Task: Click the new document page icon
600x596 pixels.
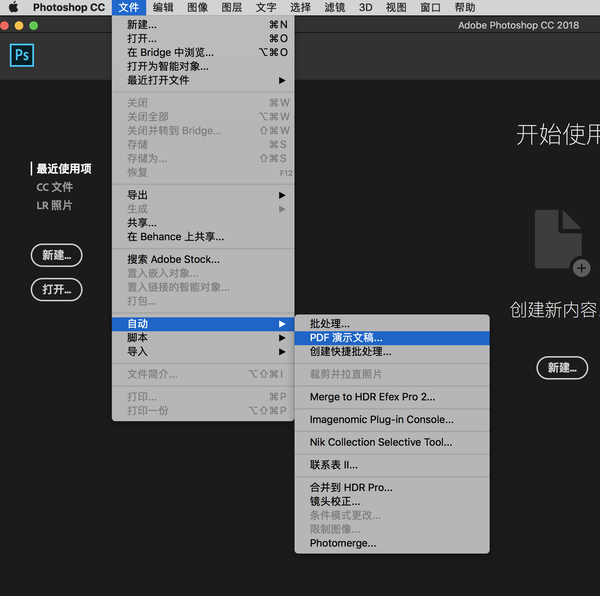Action: [x=562, y=243]
